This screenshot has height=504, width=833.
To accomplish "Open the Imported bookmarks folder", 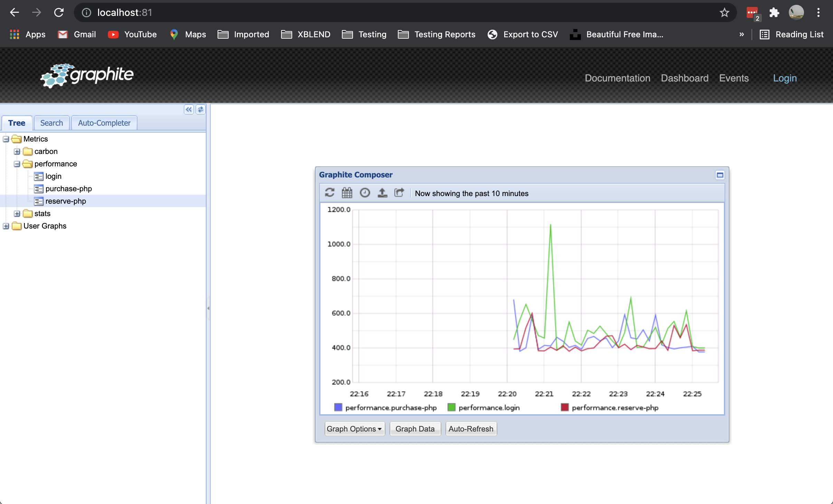I will [x=243, y=35].
